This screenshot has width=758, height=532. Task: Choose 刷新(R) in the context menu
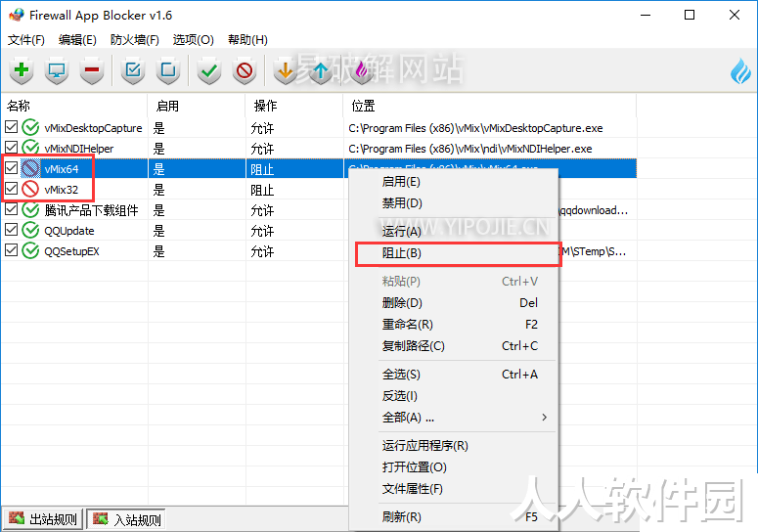[x=454, y=517]
